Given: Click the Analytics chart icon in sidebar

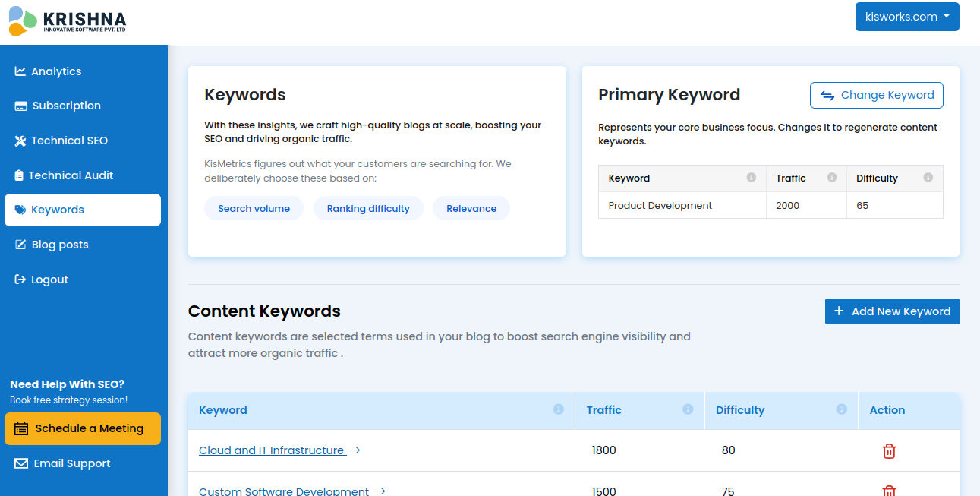Looking at the screenshot, I should [20, 71].
